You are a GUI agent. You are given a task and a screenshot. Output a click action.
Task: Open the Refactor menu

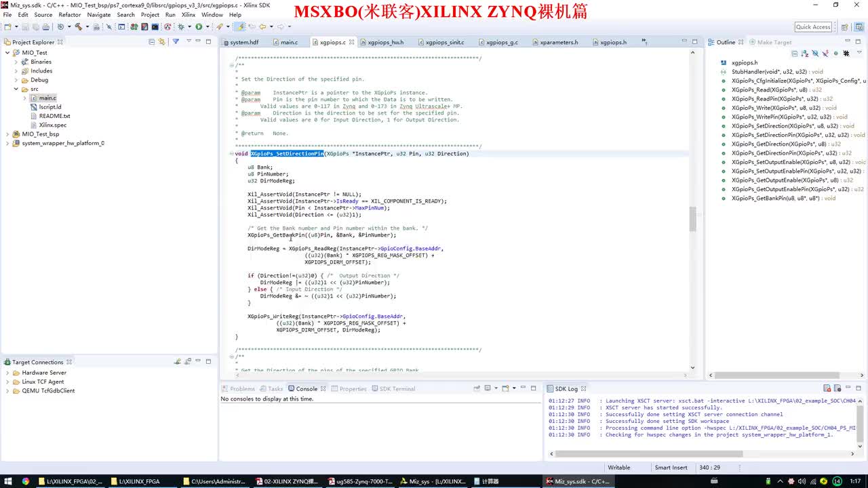[70, 14]
